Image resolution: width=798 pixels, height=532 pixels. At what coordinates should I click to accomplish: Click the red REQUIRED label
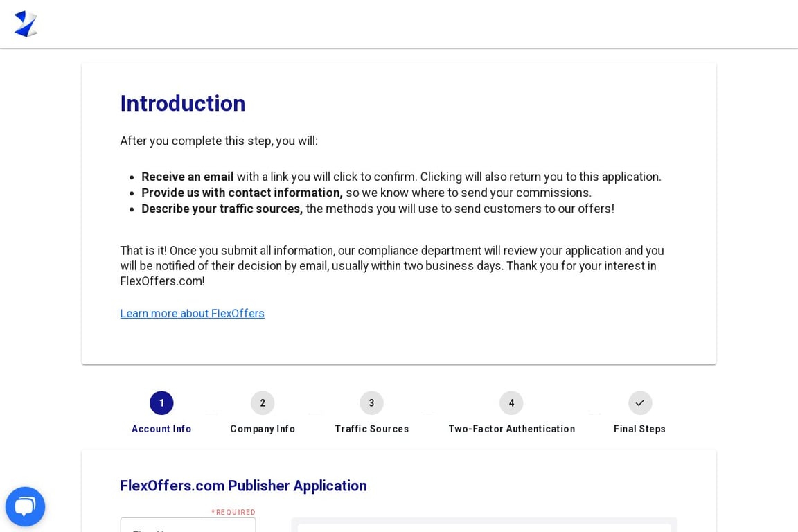click(233, 512)
